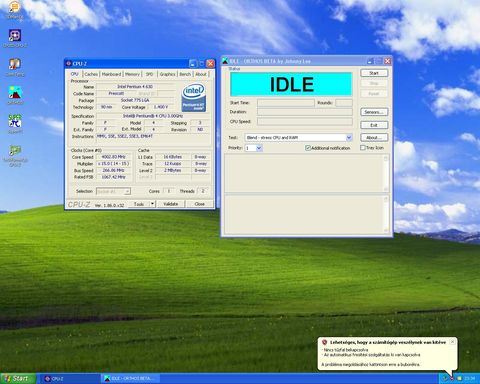Click the Package value Socket 775 LGA

tap(135, 100)
